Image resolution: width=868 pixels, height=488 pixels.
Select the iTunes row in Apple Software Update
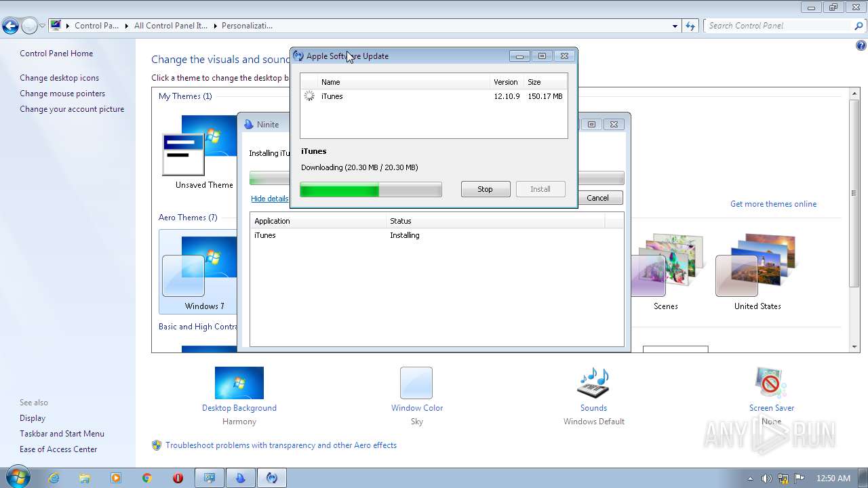(x=433, y=96)
